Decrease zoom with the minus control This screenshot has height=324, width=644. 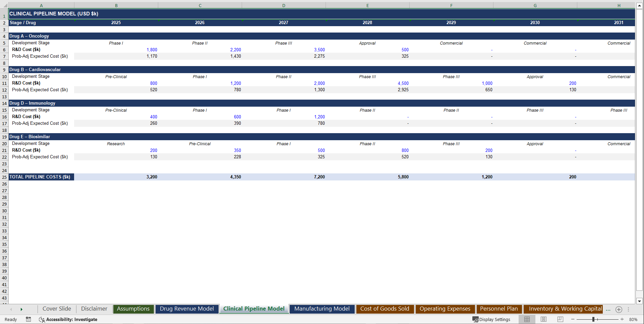click(573, 319)
